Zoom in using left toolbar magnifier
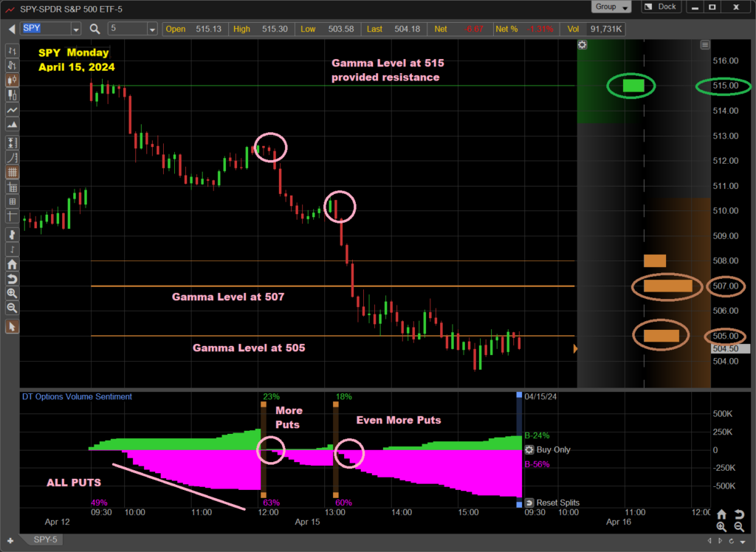Viewport: 756px width, 552px height. point(12,294)
